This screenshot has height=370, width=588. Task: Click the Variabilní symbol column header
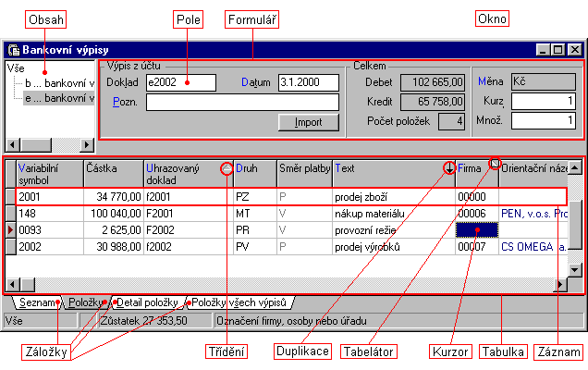coord(50,174)
